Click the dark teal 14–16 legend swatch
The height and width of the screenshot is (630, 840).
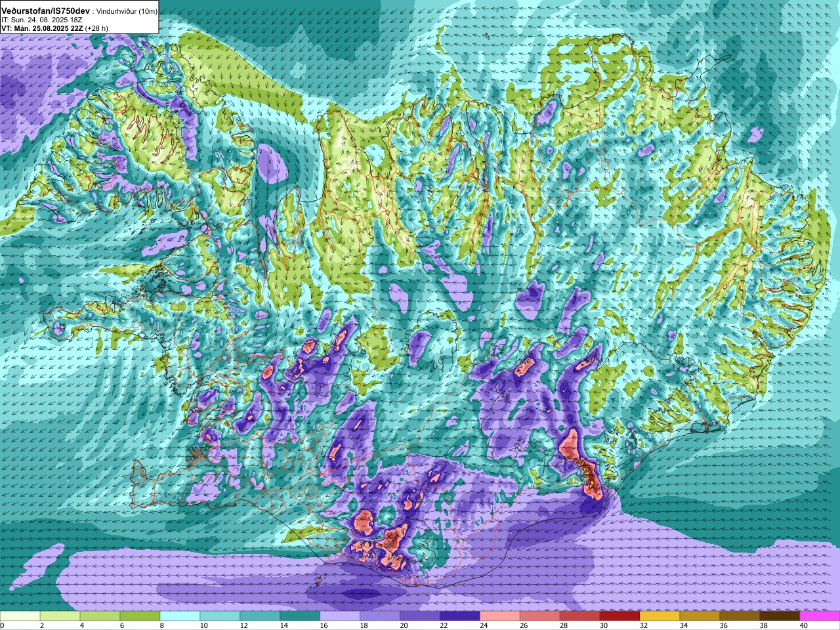click(x=300, y=616)
